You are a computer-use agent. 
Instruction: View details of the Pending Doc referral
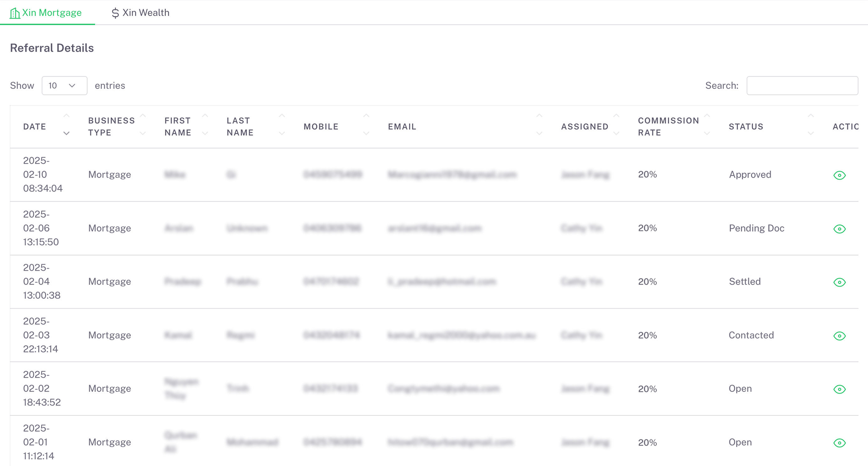coord(839,229)
